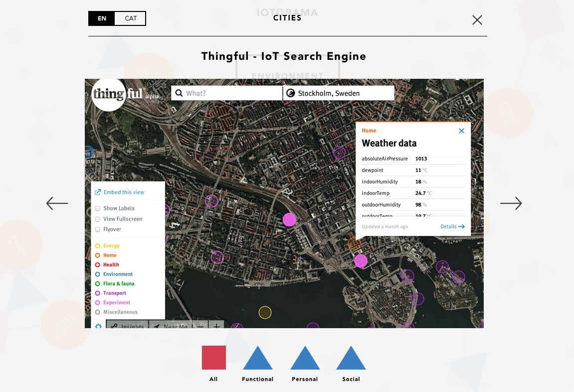This screenshot has height=392, width=574.
Task: Click the left arrow to previous slide
Action: [57, 203]
